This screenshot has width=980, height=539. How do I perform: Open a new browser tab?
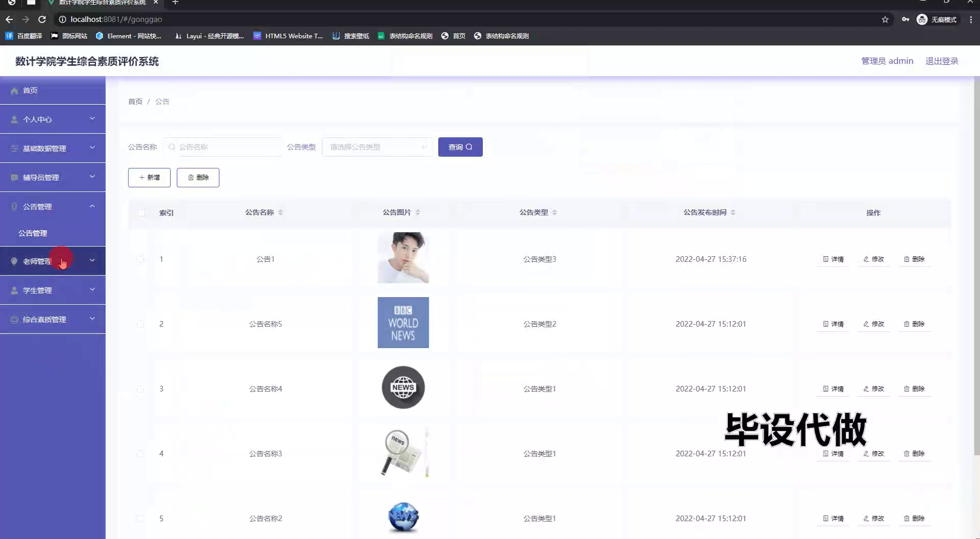click(x=175, y=3)
